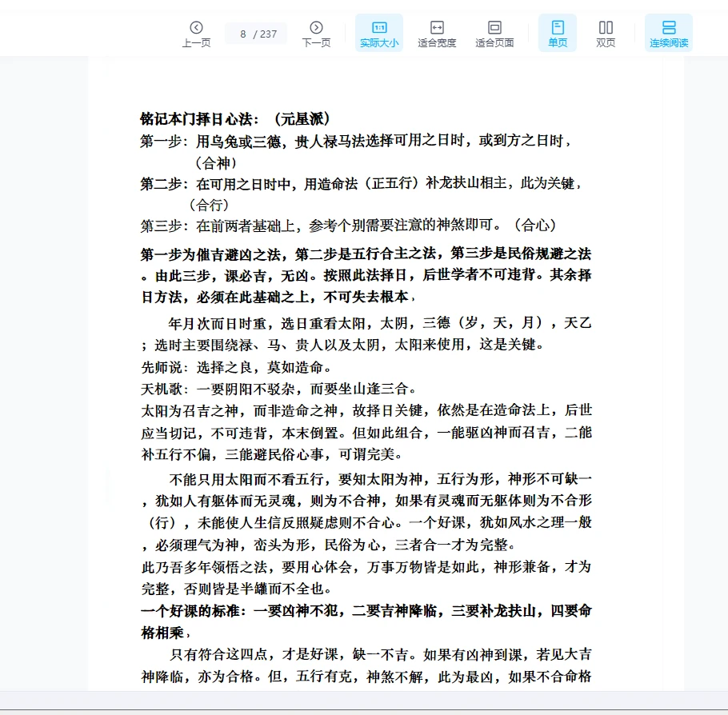This screenshot has width=728, height=715.
Task: Click heading 铭记本门择日心法
Action: coord(235,119)
